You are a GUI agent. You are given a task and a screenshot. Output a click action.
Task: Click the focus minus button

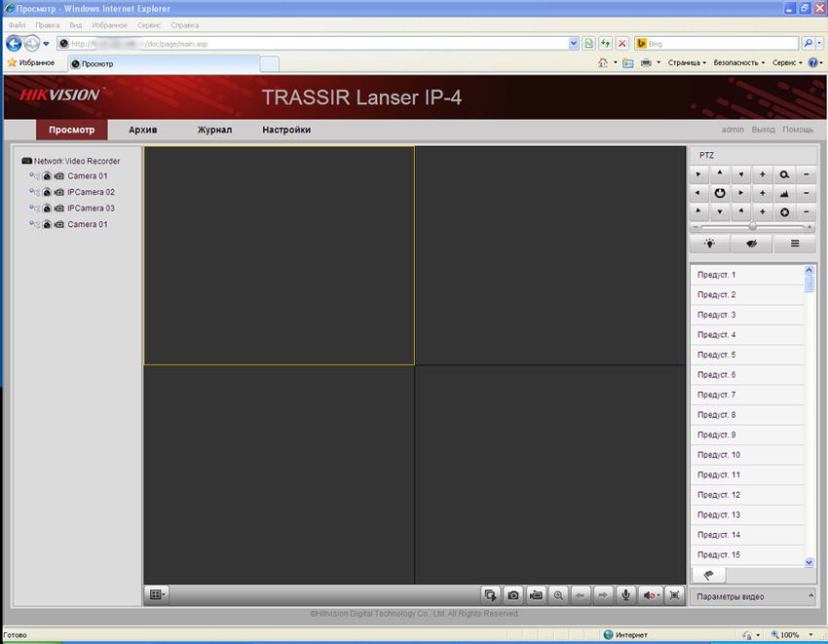(x=806, y=193)
